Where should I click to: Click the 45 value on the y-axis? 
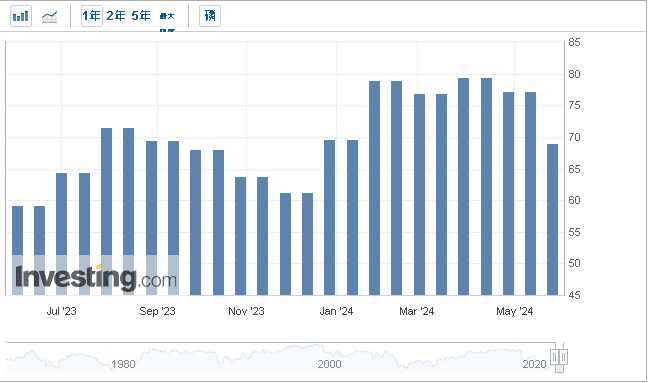click(574, 295)
